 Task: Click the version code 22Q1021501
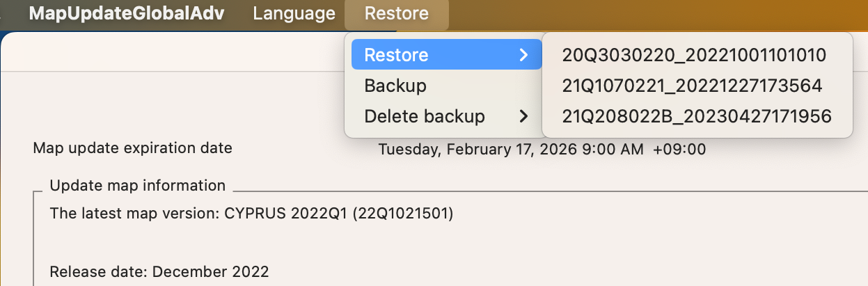pos(403,214)
